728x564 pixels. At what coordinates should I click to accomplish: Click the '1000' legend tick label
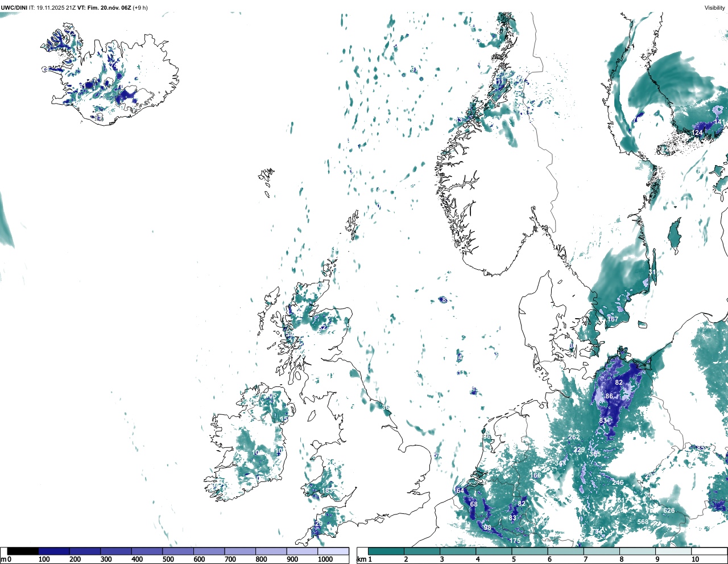(325, 559)
